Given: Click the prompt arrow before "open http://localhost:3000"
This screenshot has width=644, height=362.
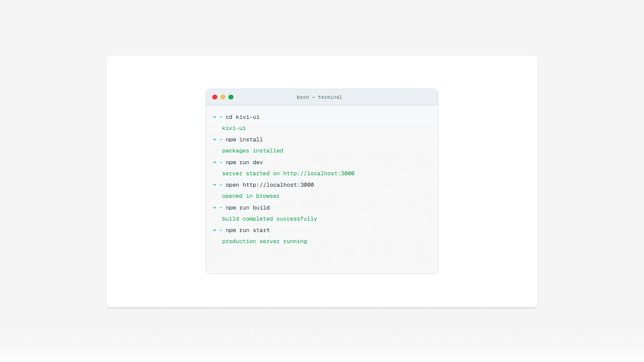Looking at the screenshot, I should [x=214, y=185].
